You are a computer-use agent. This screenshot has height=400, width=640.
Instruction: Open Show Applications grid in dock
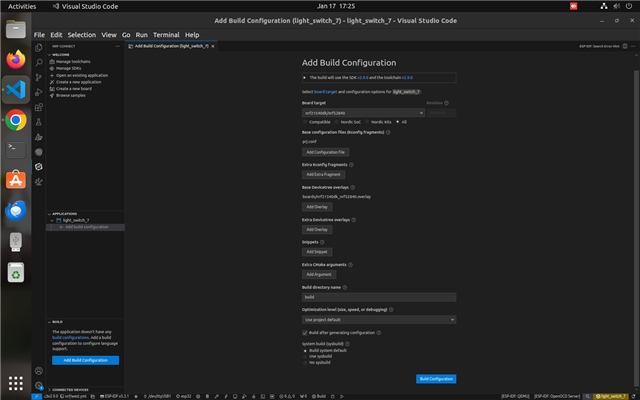(16, 383)
